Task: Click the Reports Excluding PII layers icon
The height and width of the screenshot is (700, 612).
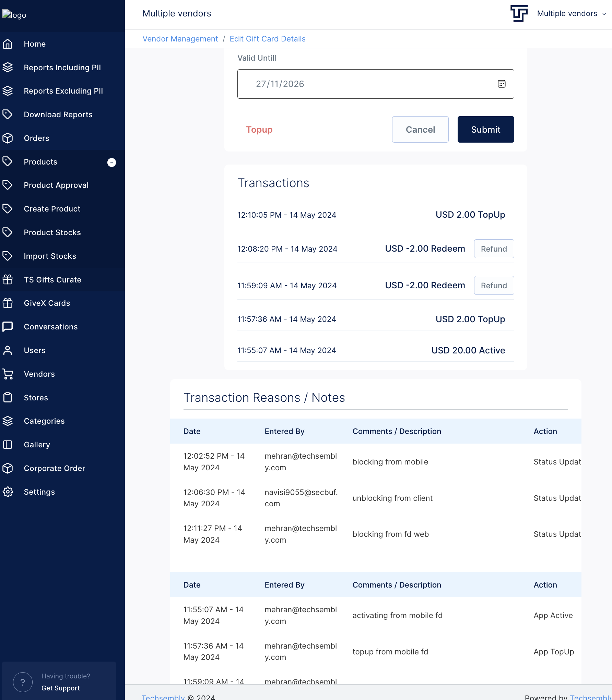Action: coord(8,91)
